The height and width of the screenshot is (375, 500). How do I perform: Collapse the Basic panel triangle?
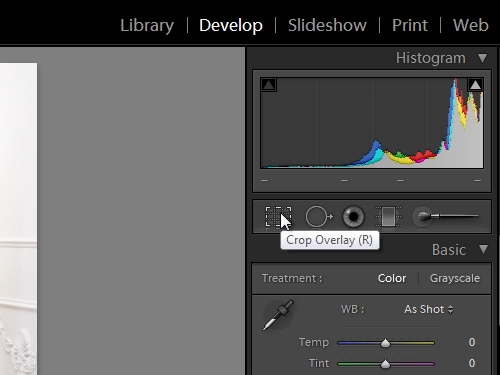coord(483,249)
